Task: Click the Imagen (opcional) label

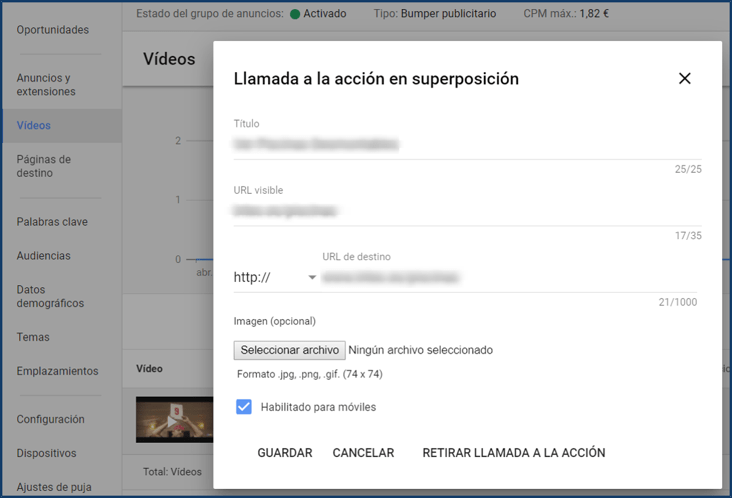Action: tap(274, 321)
